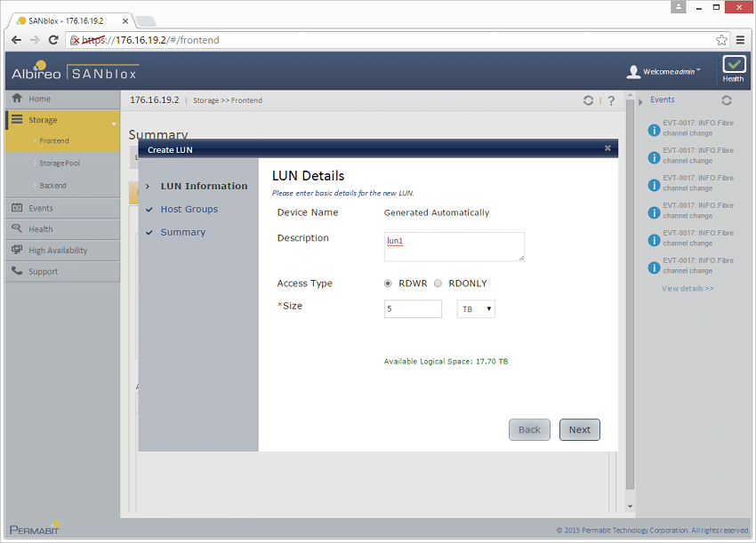Go to the Summary wizard step
The width and height of the screenshot is (756, 543).
(182, 232)
